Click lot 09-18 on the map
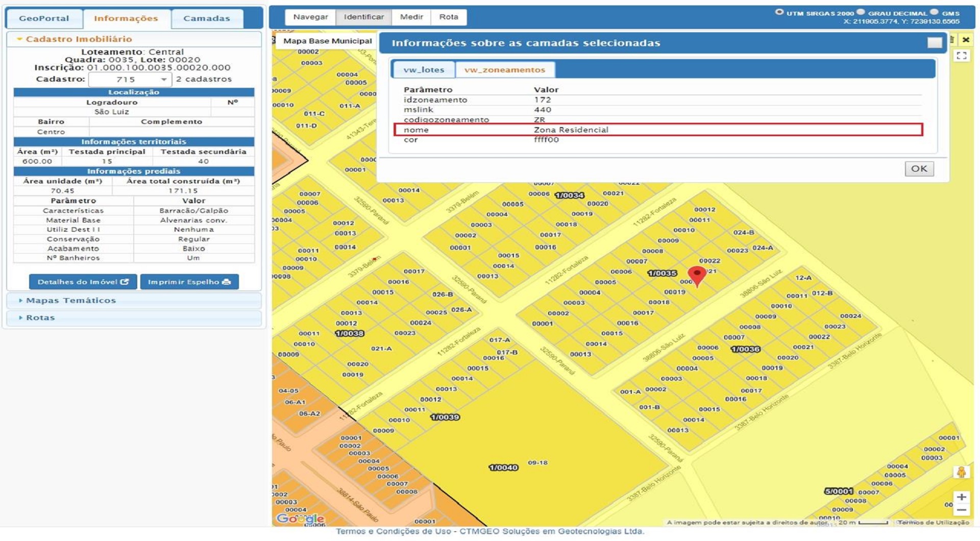Screen dimensions: 980x541 pos(538,463)
